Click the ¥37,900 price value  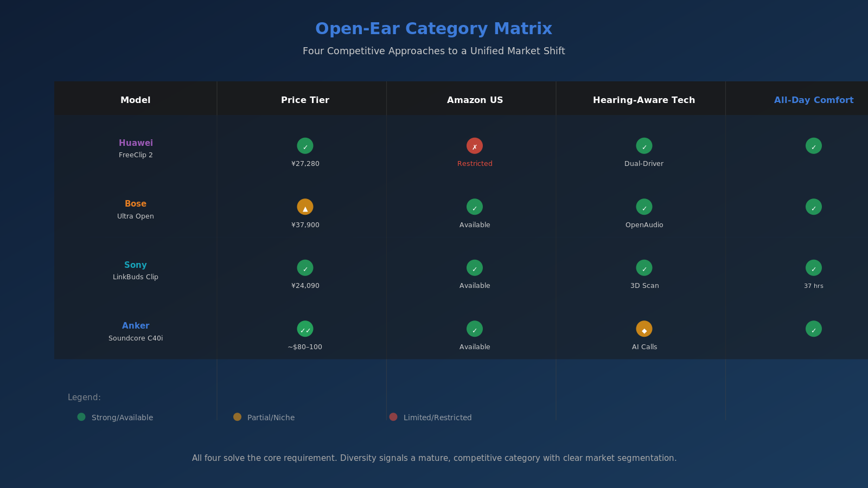coord(305,225)
